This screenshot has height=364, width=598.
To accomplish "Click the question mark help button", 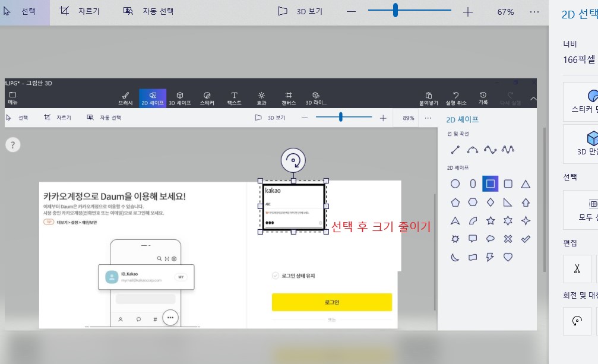I will [x=13, y=145].
